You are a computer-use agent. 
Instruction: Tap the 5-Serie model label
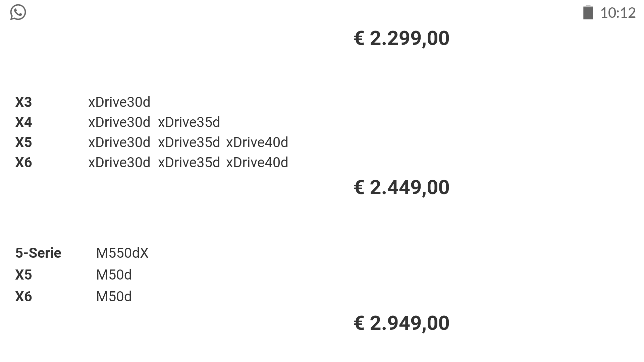pyautogui.click(x=38, y=253)
